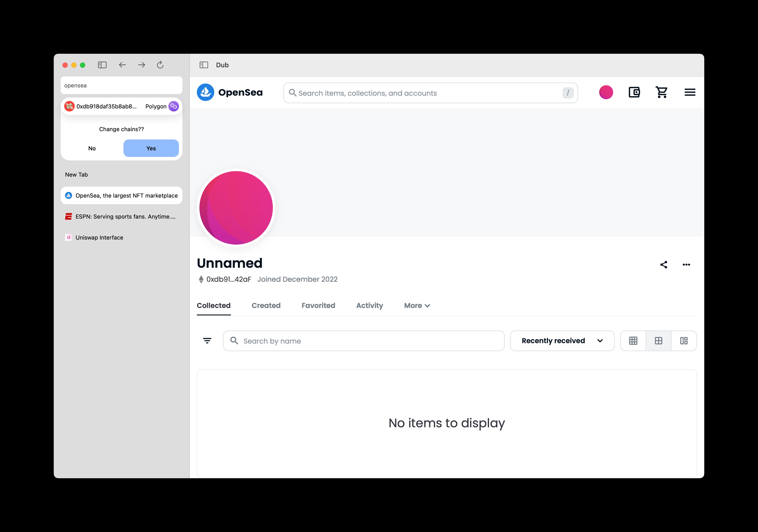Click the share profile icon
The image size is (758, 532).
pyautogui.click(x=664, y=264)
